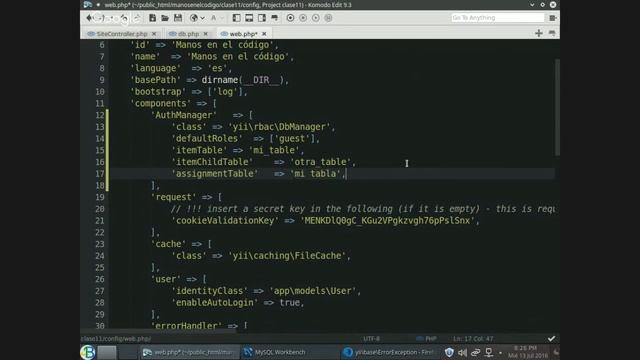Viewport: 640px width, 360px height.
Task: Open the system launcher menu in the taskbar
Action: coord(88,352)
